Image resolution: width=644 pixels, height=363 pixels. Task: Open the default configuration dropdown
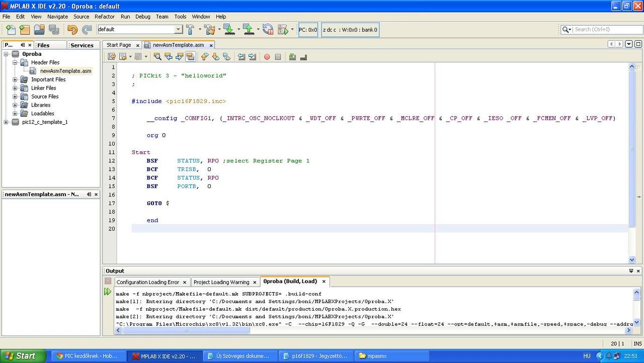(178, 30)
